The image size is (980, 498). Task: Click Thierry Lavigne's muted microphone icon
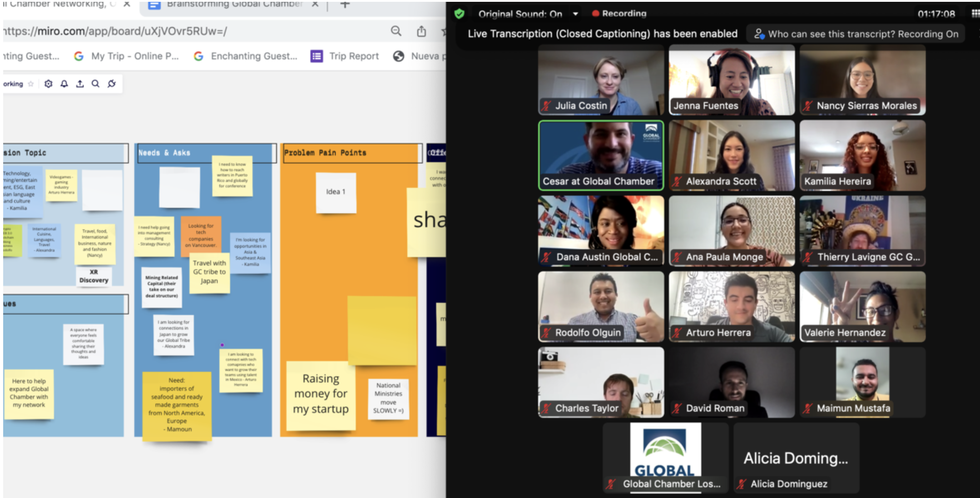pos(807,257)
